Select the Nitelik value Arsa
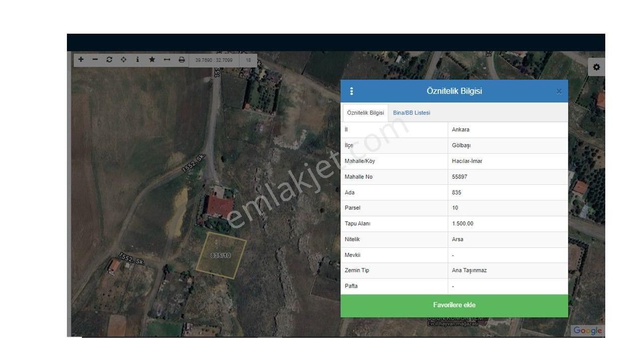Screen dimensions: 644x362 508,239
